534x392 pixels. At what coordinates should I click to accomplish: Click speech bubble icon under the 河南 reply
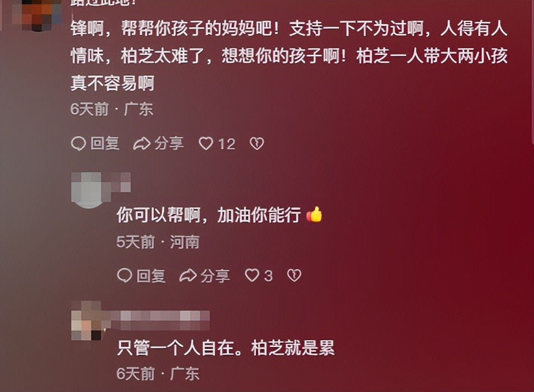[125, 275]
